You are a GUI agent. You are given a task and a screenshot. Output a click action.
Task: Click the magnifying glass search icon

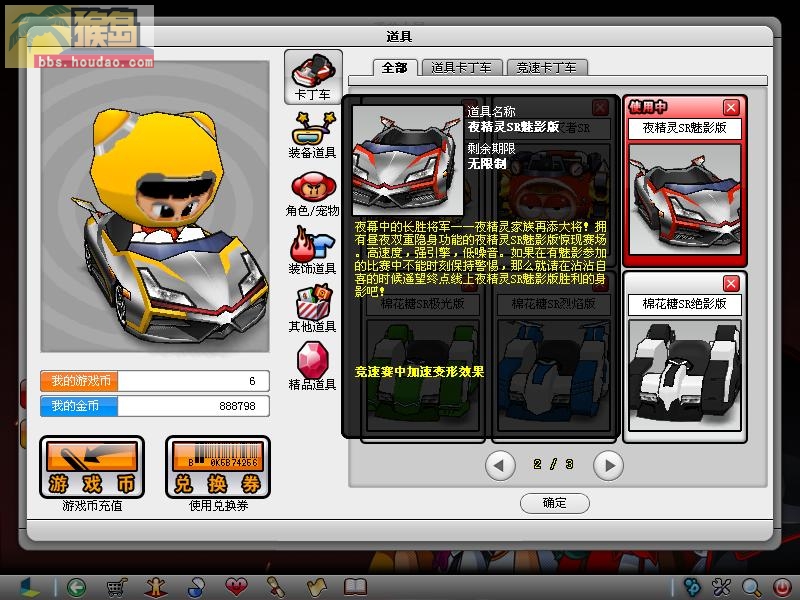(752, 587)
